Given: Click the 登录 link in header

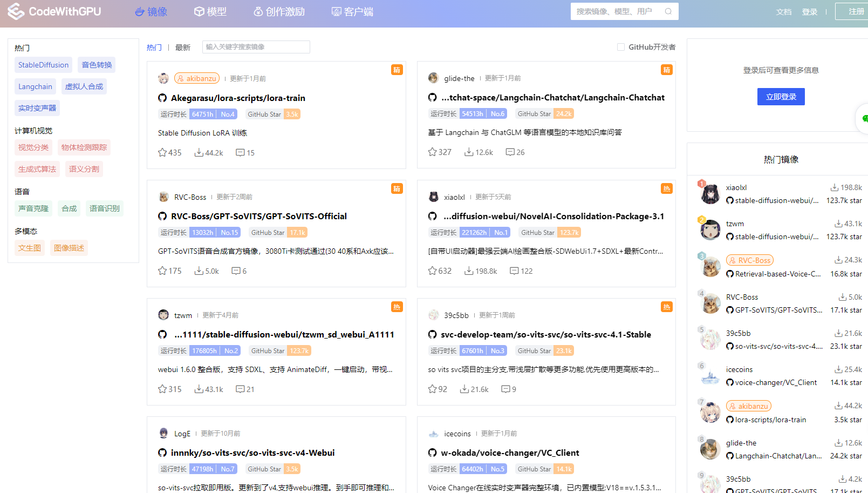Looking at the screenshot, I should (x=810, y=12).
